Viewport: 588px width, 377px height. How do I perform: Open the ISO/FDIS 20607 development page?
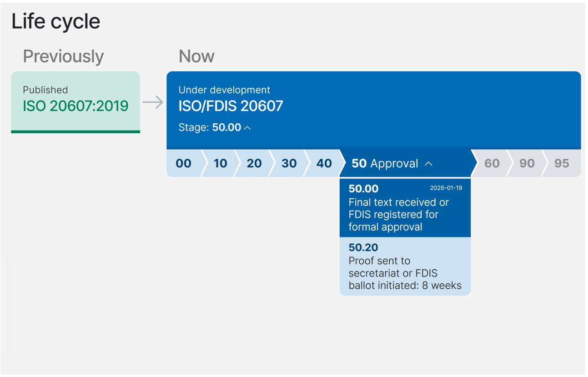(231, 106)
